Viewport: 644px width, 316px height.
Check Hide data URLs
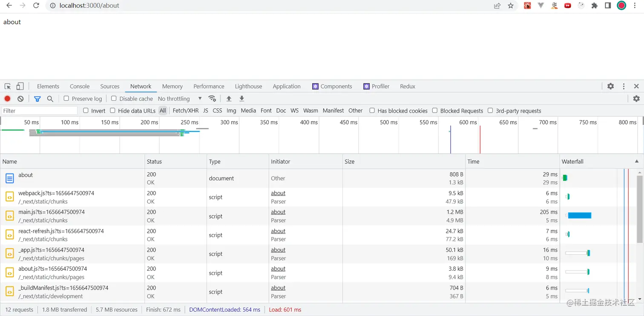[112, 110]
